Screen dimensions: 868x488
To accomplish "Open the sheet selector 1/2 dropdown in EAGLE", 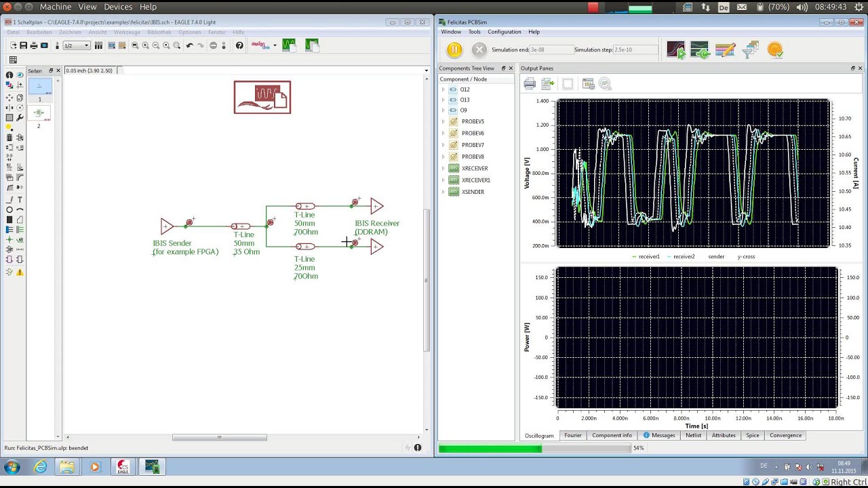I will click(77, 45).
